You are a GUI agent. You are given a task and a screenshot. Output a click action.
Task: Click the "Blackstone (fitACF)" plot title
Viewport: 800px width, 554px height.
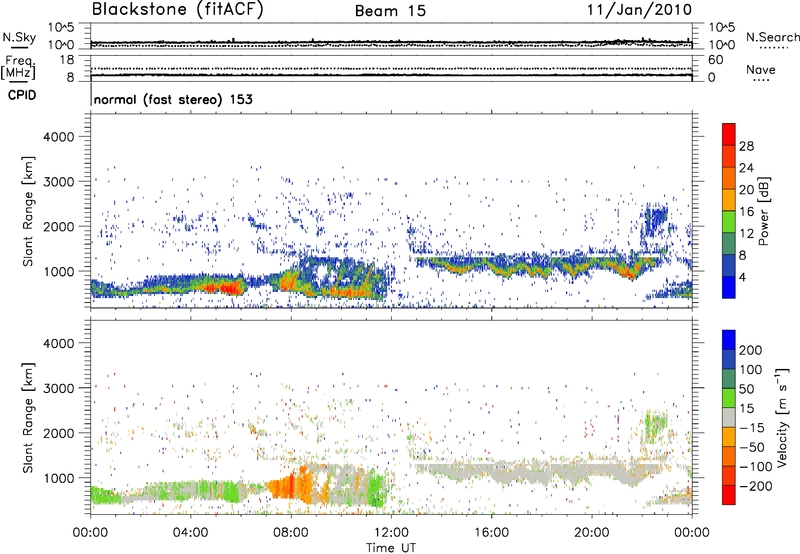point(177,9)
